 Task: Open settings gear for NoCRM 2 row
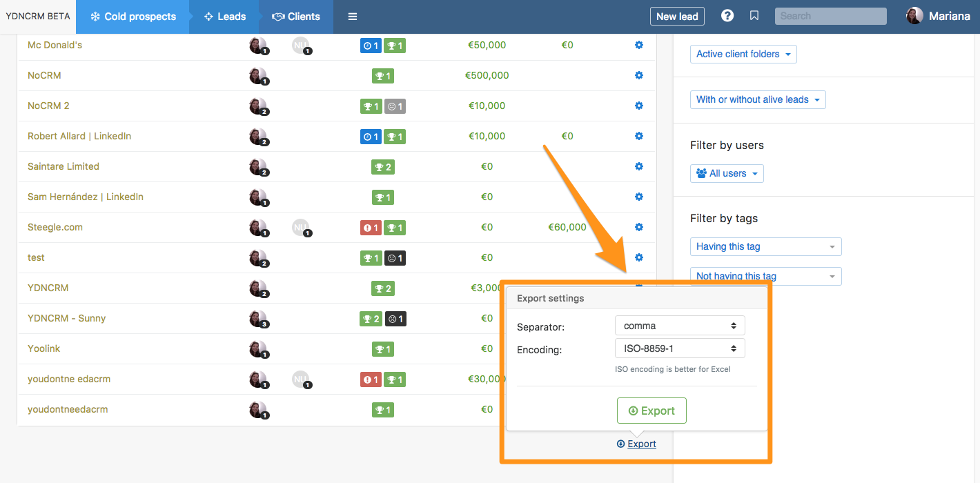coord(638,106)
